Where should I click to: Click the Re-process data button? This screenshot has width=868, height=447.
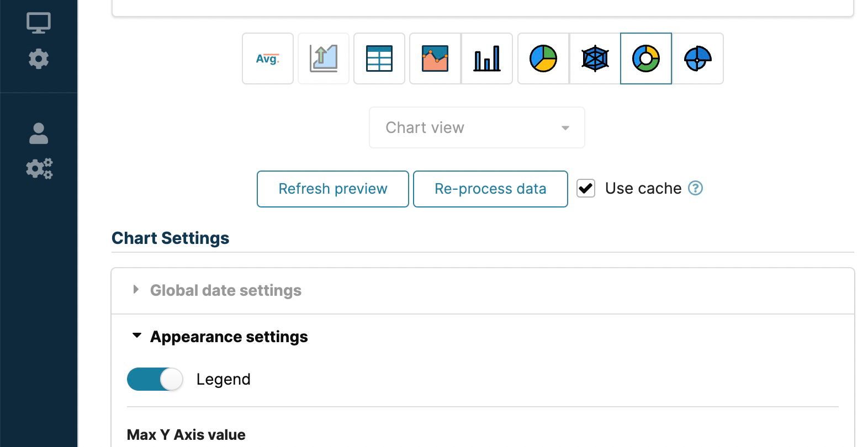click(490, 189)
